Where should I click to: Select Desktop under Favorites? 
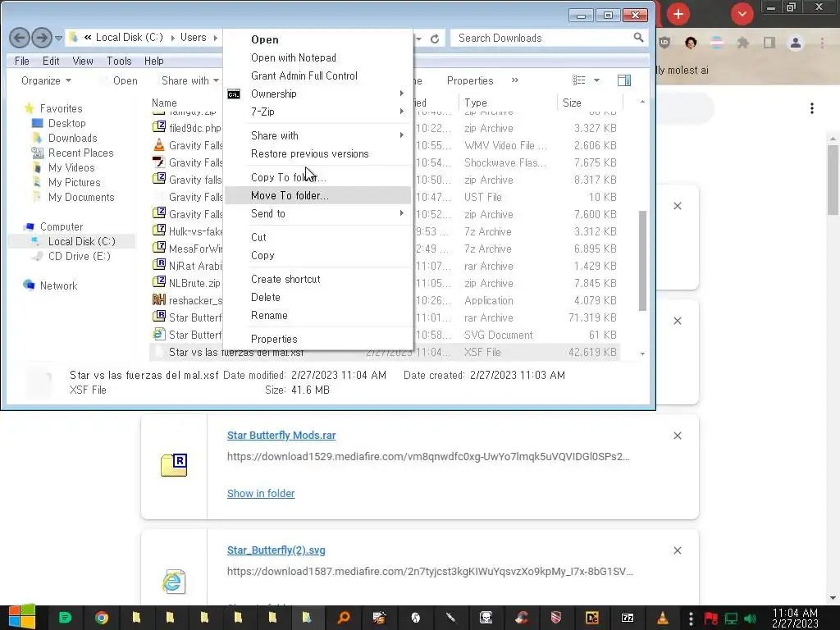pyautogui.click(x=67, y=123)
